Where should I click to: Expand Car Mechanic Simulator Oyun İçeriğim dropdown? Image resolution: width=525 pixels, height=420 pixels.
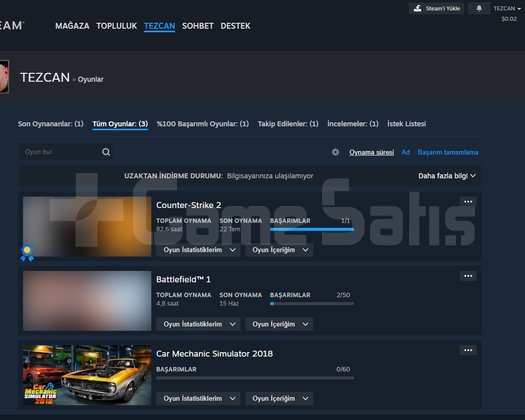(x=279, y=399)
